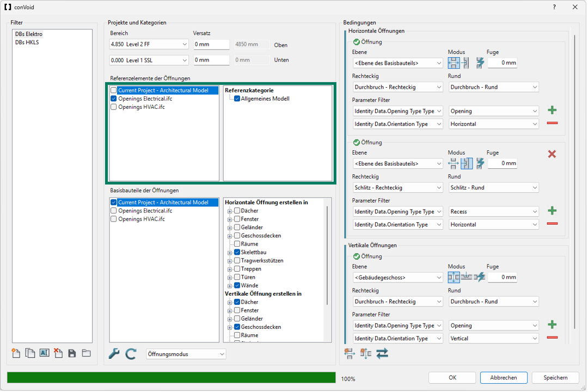Add parameter filter with green plus beside Opening
The width and height of the screenshot is (588, 392).
[552, 111]
